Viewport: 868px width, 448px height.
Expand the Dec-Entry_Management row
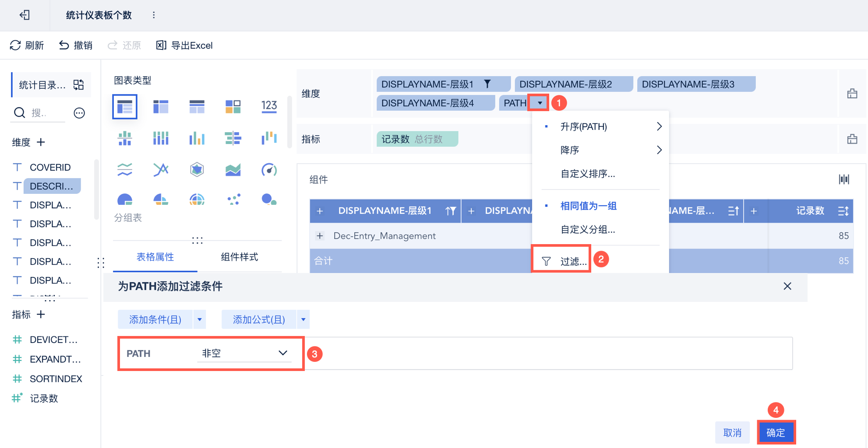[320, 236]
